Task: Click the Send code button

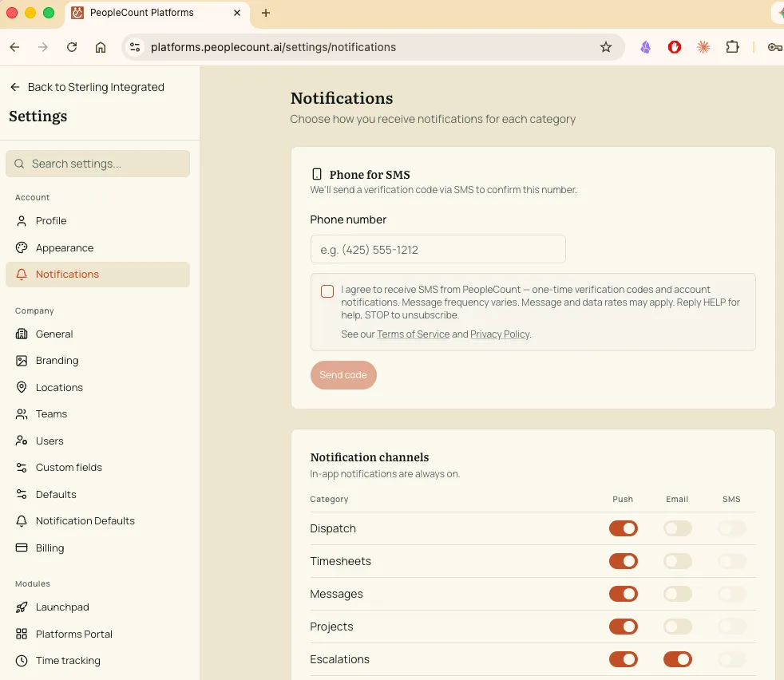Action: click(x=343, y=375)
